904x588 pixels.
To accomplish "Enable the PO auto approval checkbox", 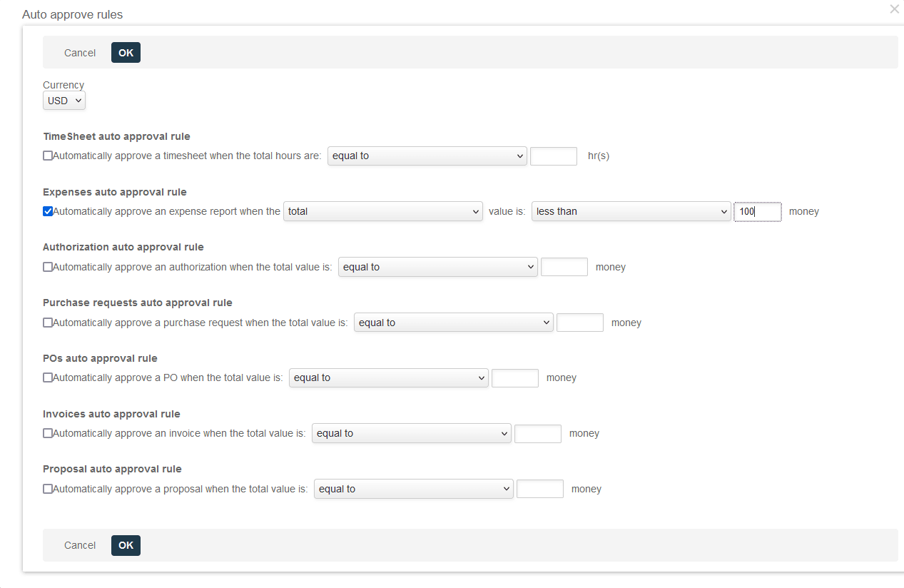I will pos(48,377).
